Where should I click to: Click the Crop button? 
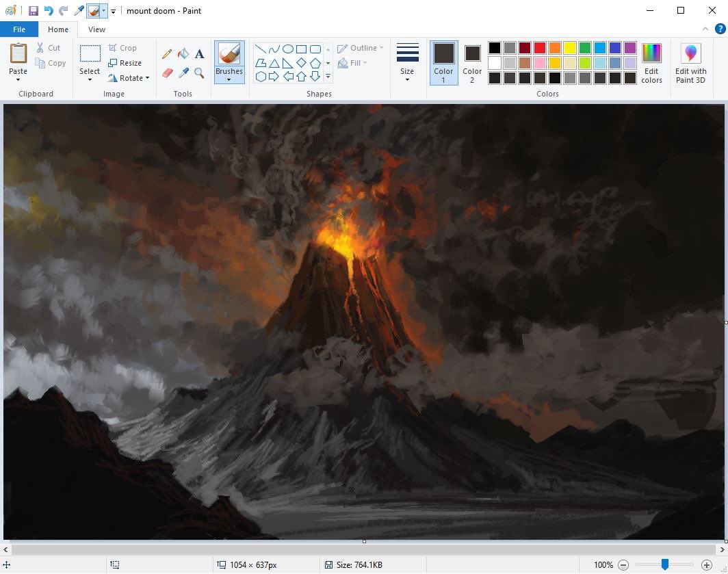[122, 48]
